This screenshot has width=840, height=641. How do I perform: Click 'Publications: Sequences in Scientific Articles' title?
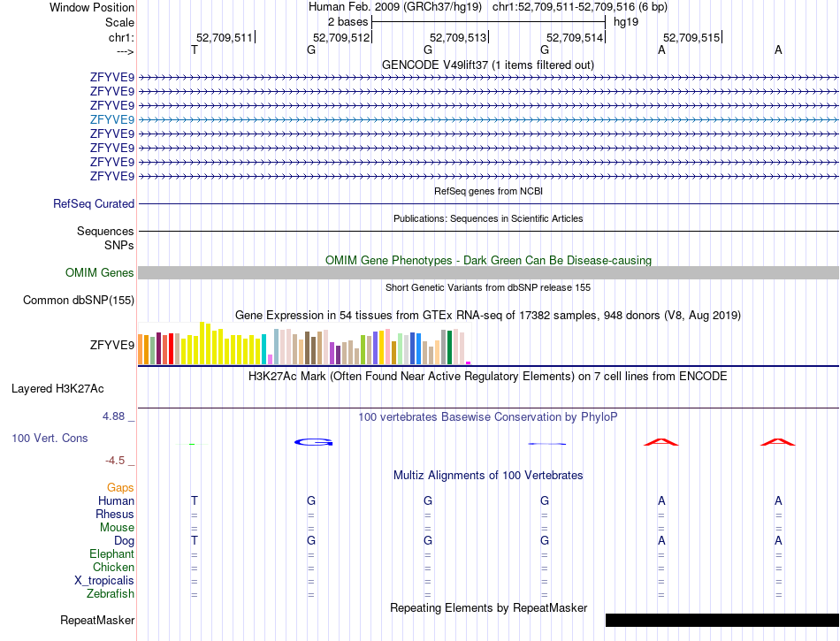(x=488, y=218)
